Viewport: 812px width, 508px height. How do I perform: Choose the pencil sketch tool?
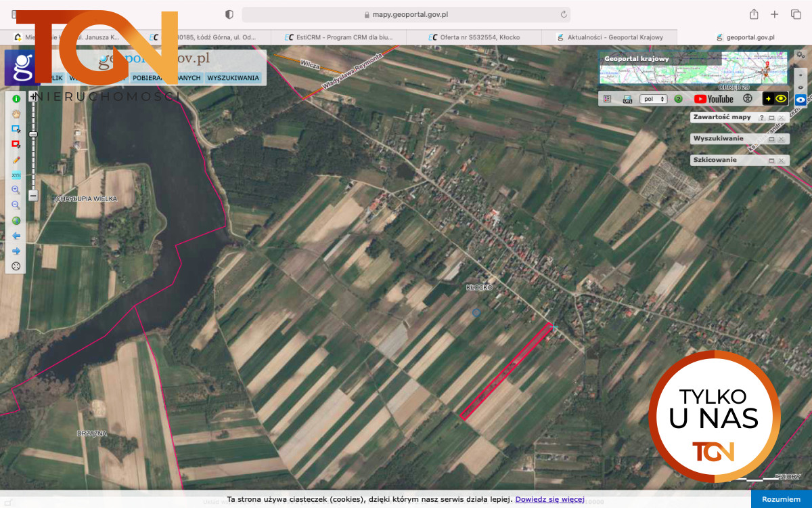click(x=16, y=161)
